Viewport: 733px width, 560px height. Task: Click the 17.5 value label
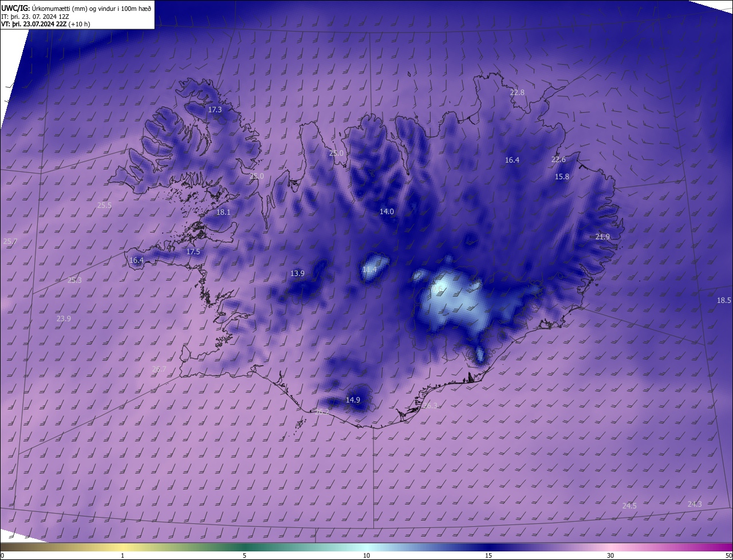pos(193,252)
